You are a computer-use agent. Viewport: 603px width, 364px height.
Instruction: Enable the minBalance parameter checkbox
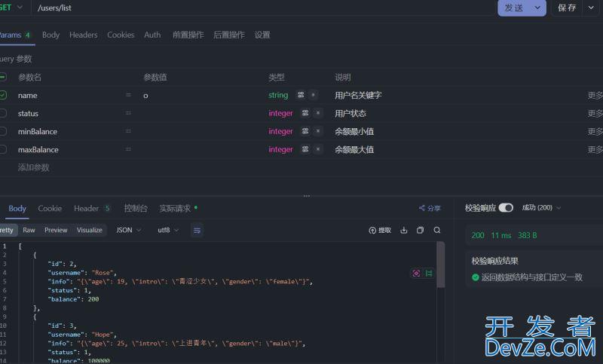[3, 131]
